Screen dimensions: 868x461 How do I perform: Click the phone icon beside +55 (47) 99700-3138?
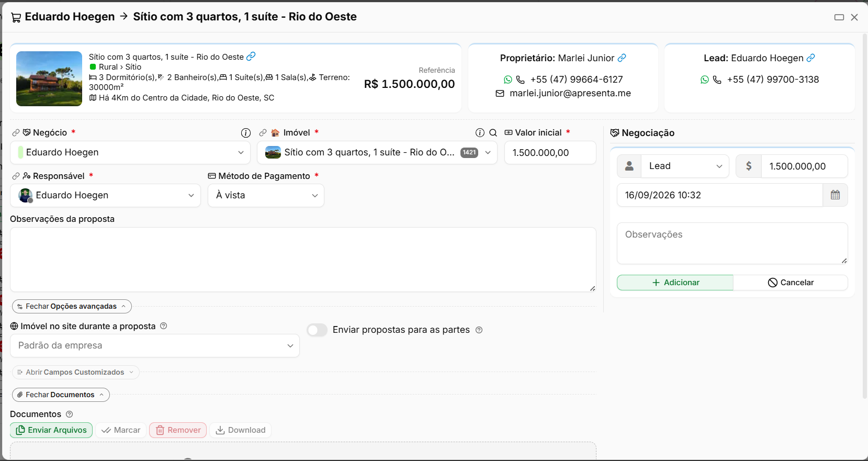click(x=717, y=80)
